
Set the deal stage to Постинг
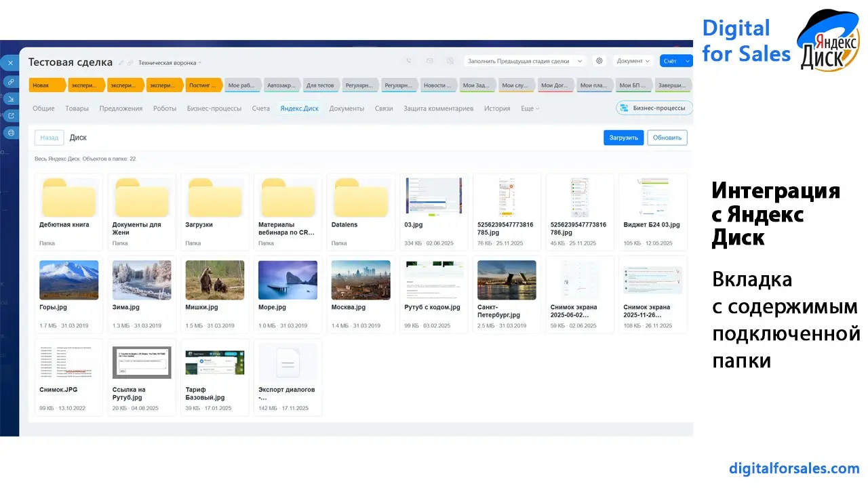(x=203, y=85)
